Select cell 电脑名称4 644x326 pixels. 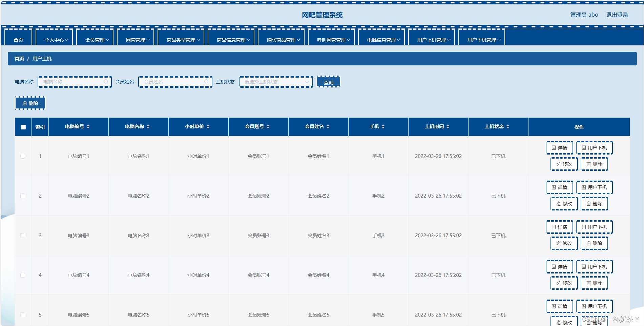click(x=139, y=275)
